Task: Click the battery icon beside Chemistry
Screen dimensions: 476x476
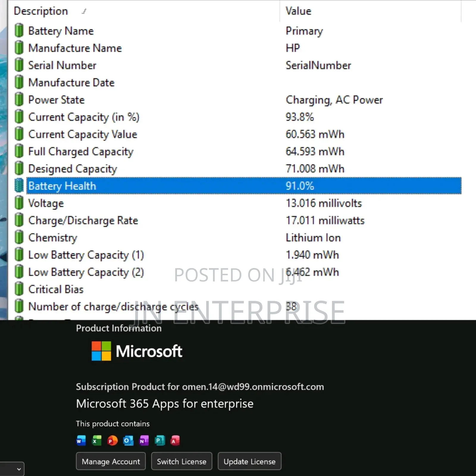Action: (x=19, y=237)
